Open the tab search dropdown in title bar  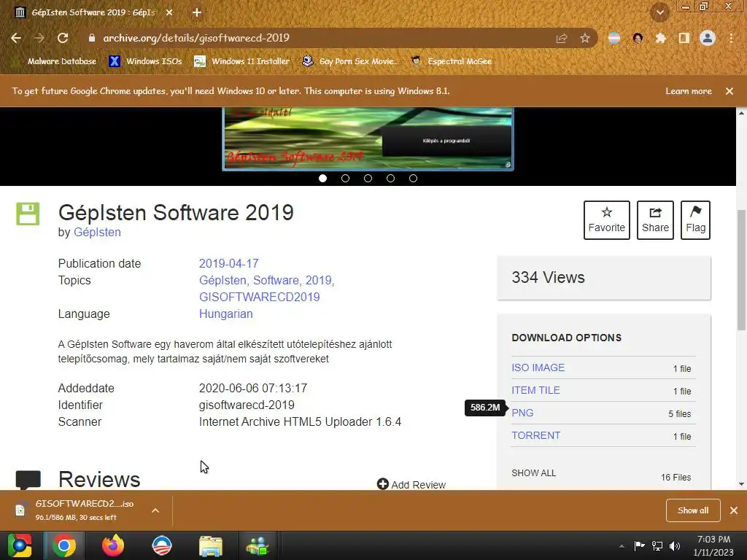pos(659,13)
